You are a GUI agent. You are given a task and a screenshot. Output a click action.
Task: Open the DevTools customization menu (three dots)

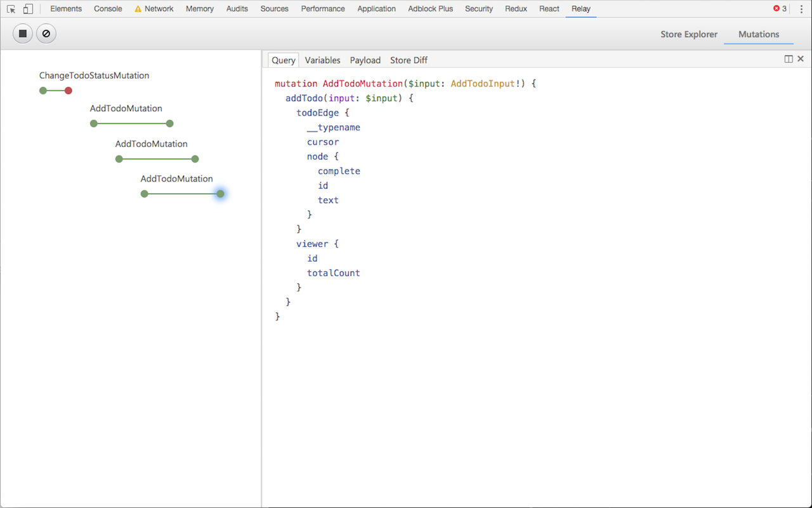tap(801, 8)
